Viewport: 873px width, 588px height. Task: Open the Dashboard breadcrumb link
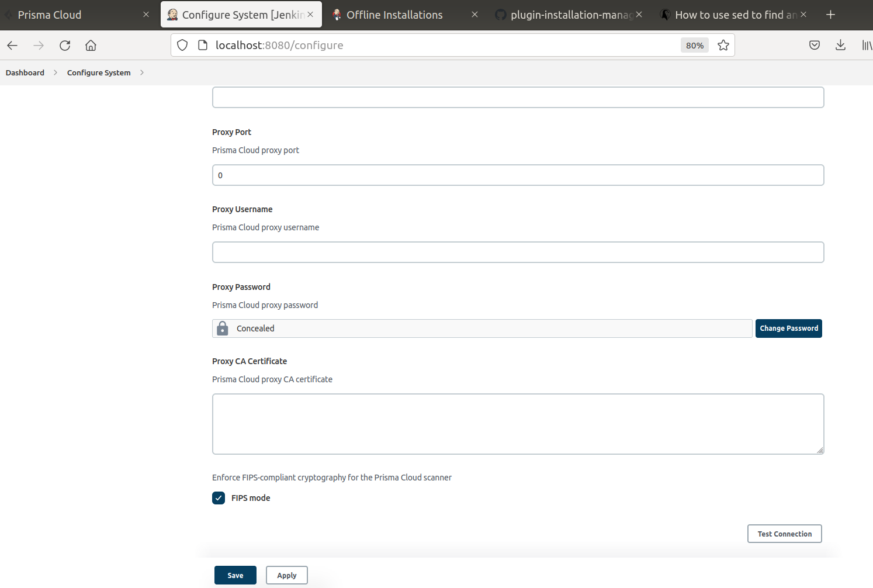[25, 72]
